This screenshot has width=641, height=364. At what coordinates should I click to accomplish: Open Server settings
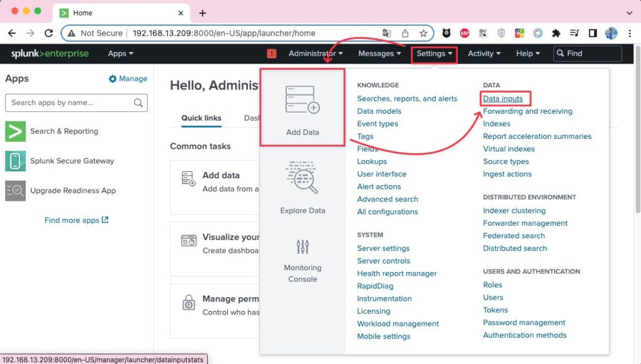[x=383, y=248]
